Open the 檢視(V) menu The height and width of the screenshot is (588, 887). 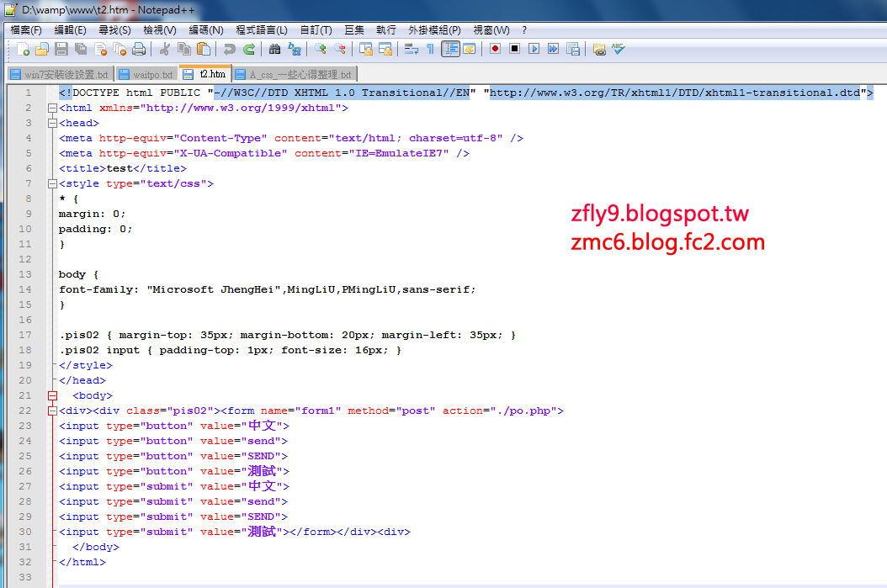click(160, 30)
